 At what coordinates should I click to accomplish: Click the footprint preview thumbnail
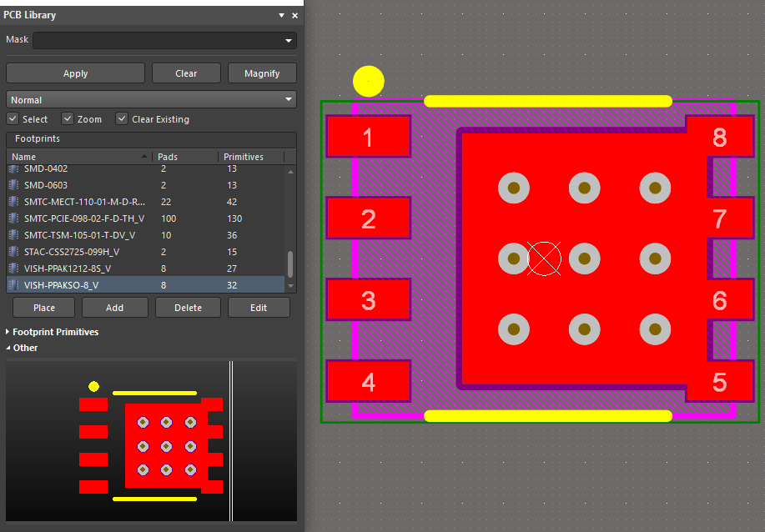(151, 441)
